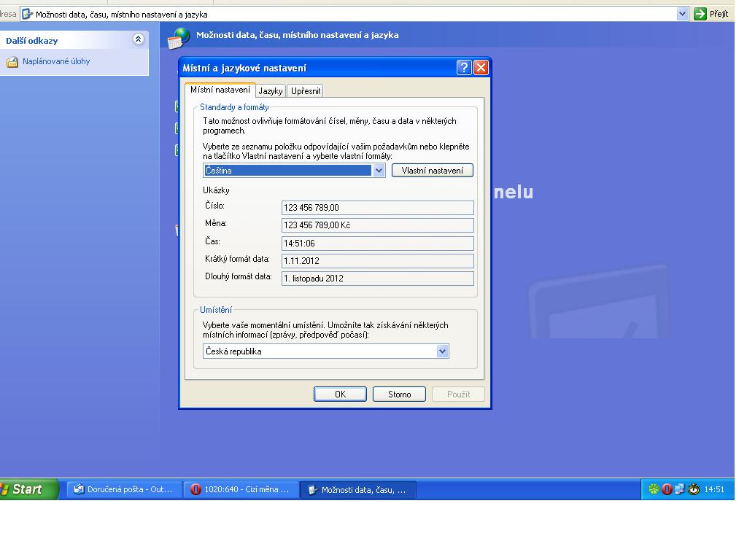
Task: Click the dialog help question mark icon
Action: (x=464, y=68)
